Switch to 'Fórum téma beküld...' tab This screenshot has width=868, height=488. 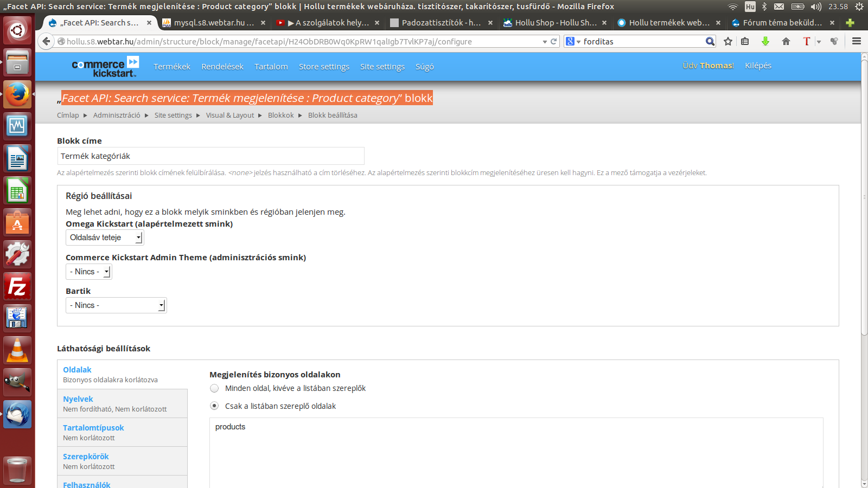[783, 23]
